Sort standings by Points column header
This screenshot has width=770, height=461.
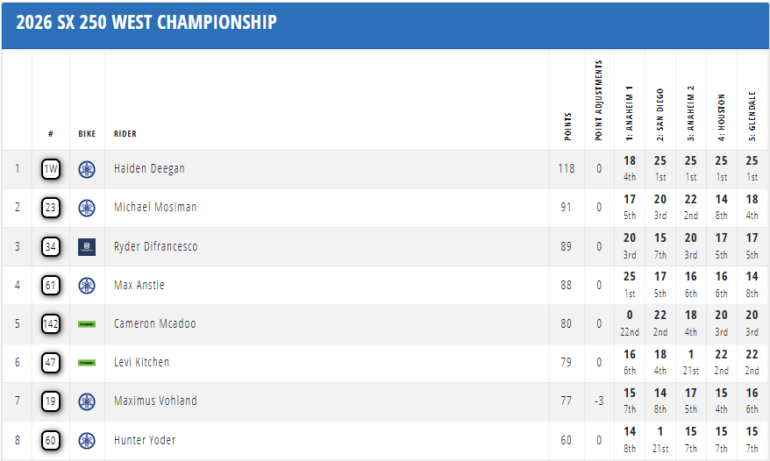pos(566,122)
